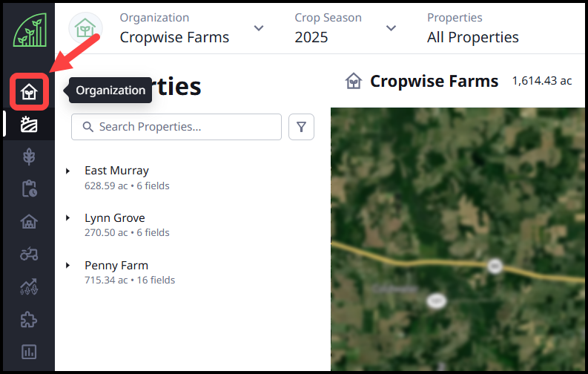588x374 pixels.
Task: Click the Cropwise Farms map heading
Action: 434,81
